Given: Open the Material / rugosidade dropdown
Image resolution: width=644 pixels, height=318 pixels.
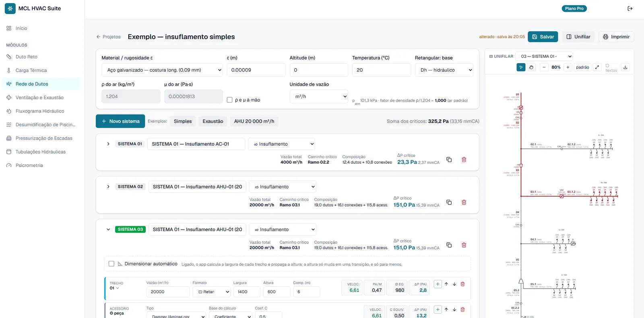Looking at the screenshot, I should click(162, 70).
